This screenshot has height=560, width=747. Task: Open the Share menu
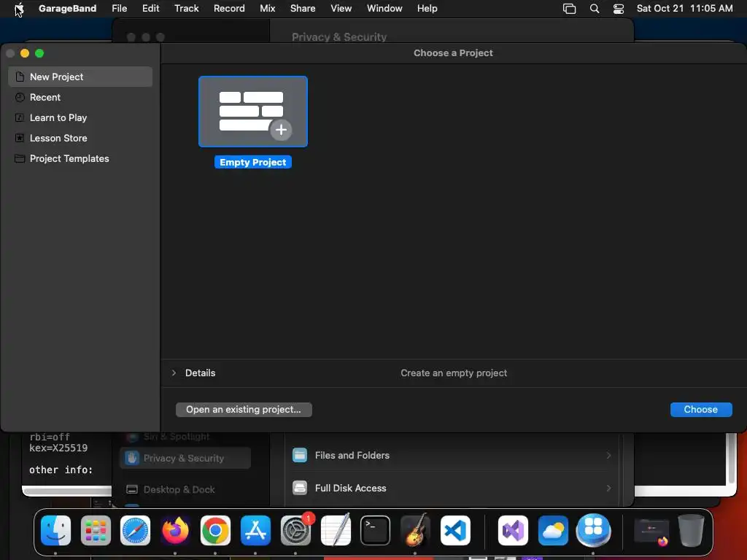(303, 8)
